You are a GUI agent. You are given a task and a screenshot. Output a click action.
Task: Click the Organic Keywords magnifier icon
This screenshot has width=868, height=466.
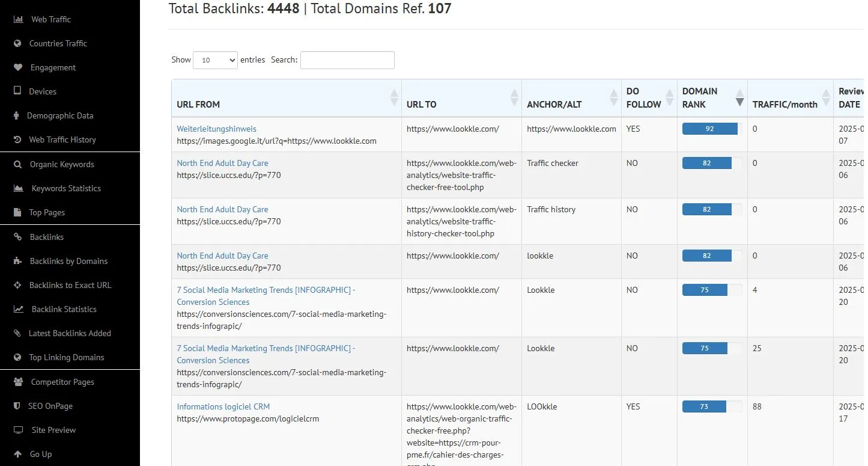coord(18,164)
